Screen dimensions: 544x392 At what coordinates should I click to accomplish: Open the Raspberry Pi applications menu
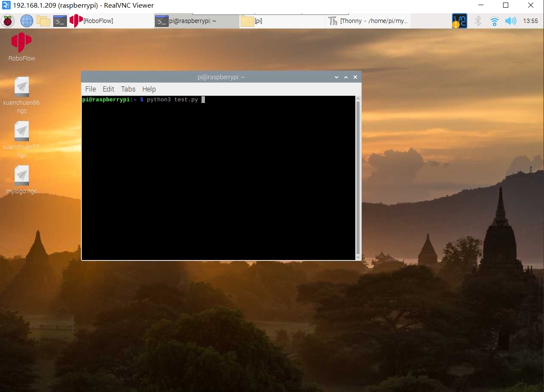[8, 21]
